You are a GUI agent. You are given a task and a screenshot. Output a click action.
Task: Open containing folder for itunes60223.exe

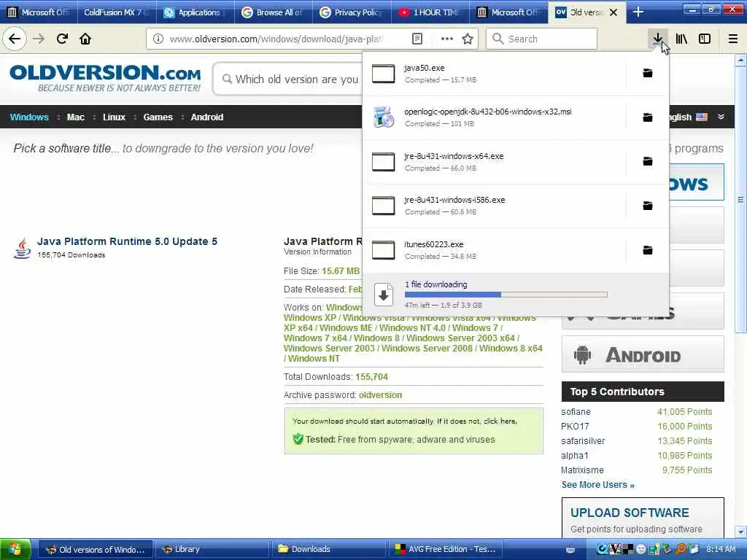click(x=648, y=250)
